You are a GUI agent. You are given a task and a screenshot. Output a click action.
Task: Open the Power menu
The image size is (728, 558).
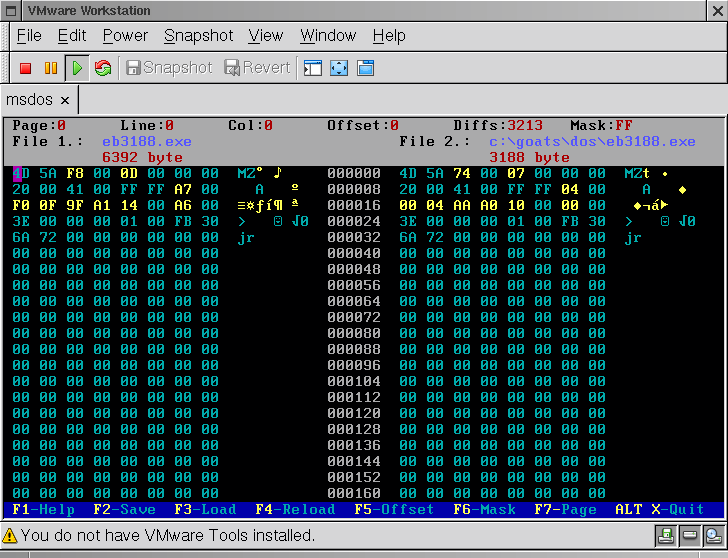click(125, 35)
